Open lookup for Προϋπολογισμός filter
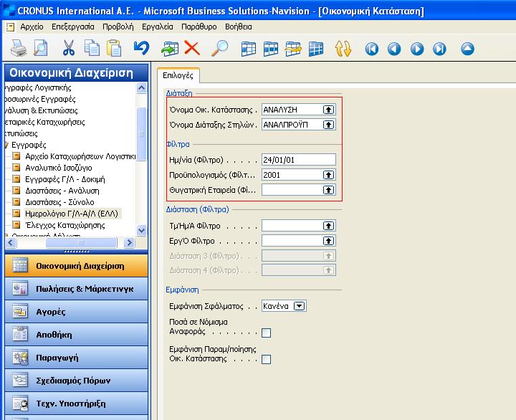The image size is (516, 420). coord(328,175)
